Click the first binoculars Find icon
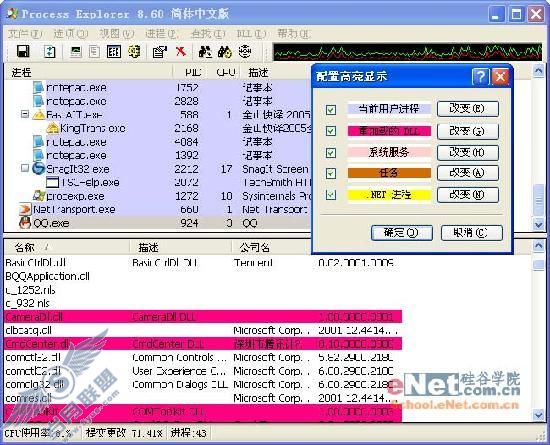 click(x=205, y=52)
